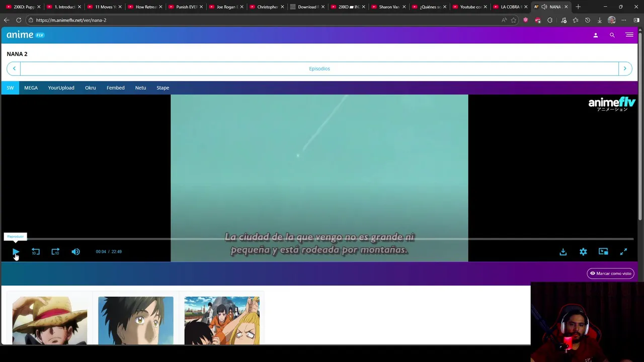Switch to the ¿Quiénes so browser tab
Viewport: 644px width, 362px height.
[x=430, y=7]
